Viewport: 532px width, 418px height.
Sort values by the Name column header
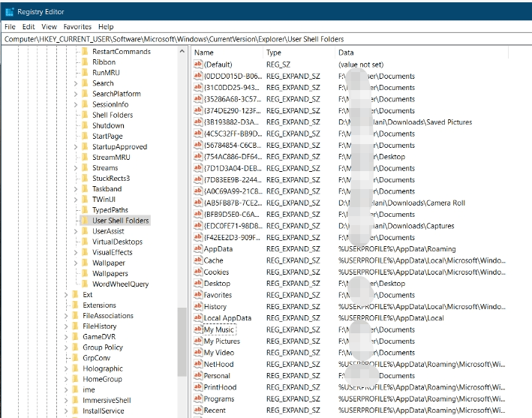[x=227, y=53]
